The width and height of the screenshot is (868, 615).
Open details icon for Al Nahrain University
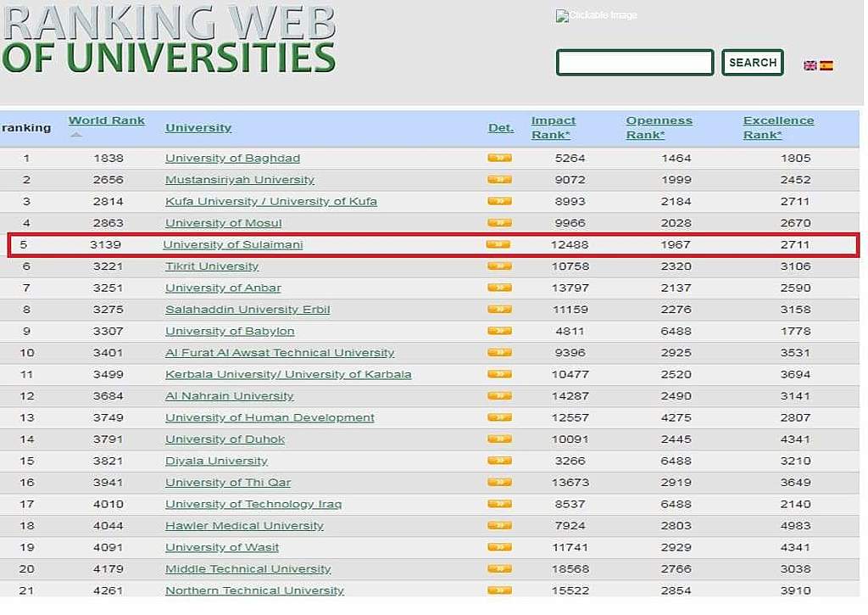click(x=499, y=395)
